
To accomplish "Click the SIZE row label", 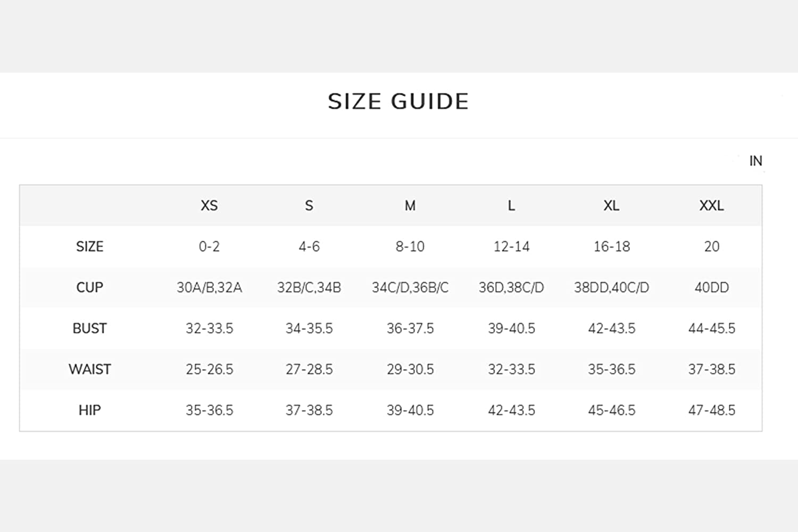I will 89,246.
